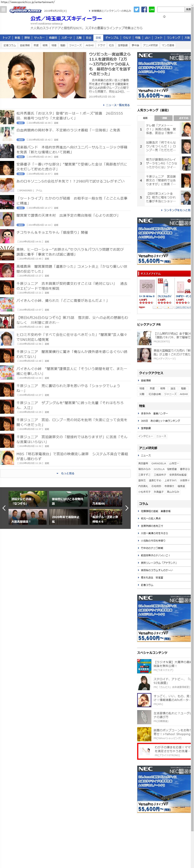Show previous slide with carousel left arrow
This screenshot has width=194, height=868.
point(4,508)
